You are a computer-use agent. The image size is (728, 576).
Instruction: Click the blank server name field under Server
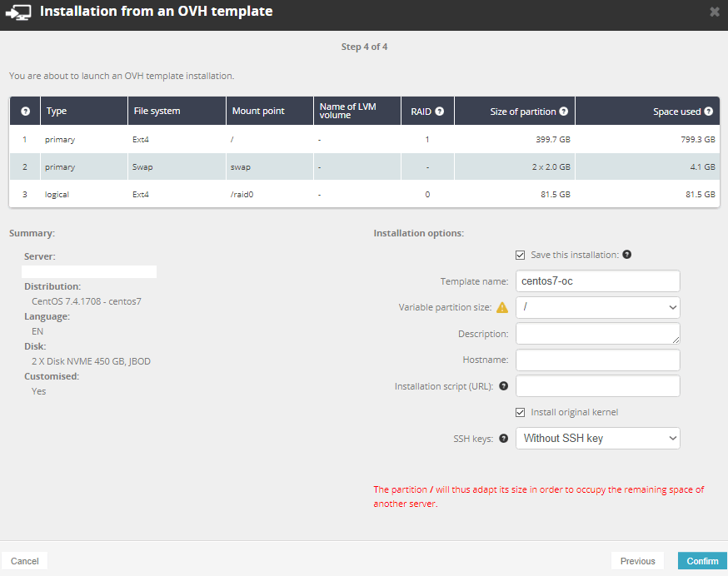click(89, 271)
